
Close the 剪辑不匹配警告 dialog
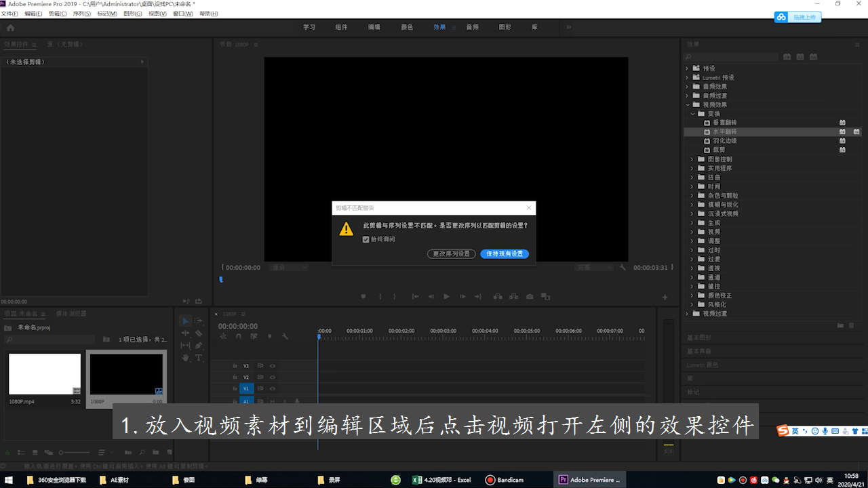click(529, 208)
